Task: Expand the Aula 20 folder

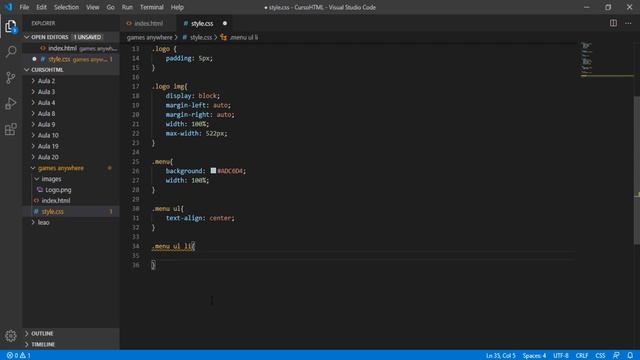Action: coord(71,157)
